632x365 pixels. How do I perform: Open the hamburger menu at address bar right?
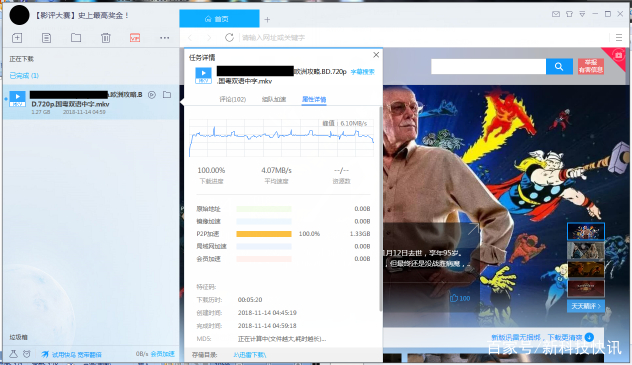click(619, 38)
